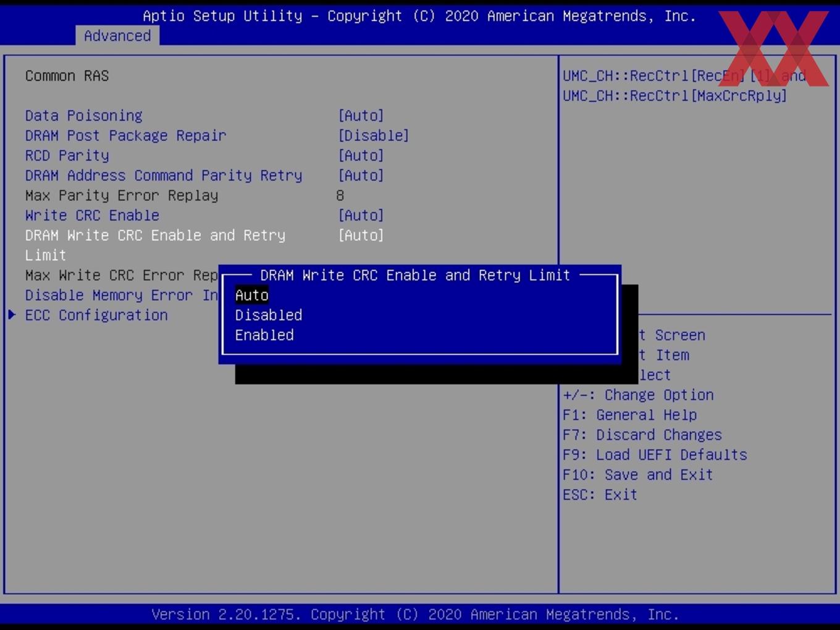840x630 pixels.
Task: Click the Common RAS heading
Action: click(x=67, y=75)
